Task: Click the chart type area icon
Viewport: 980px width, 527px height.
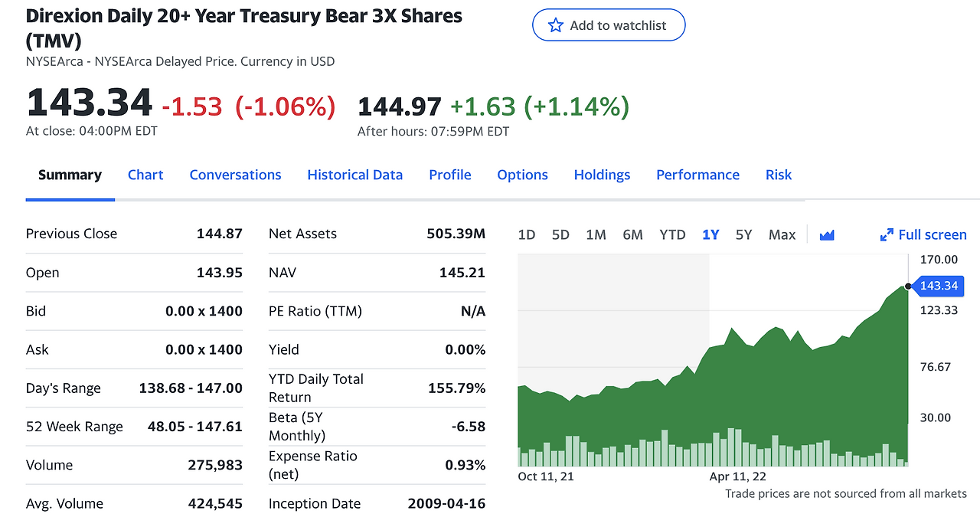Action: [826, 235]
